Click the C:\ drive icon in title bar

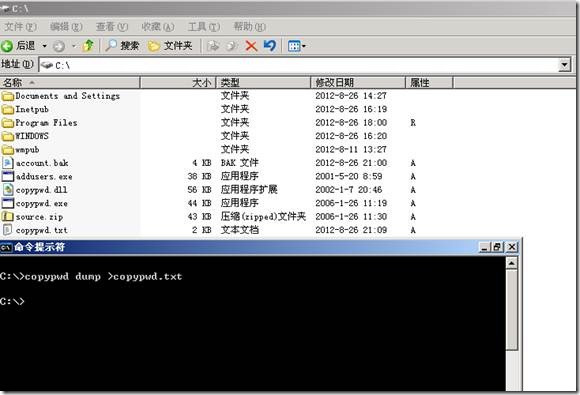click(x=5, y=9)
